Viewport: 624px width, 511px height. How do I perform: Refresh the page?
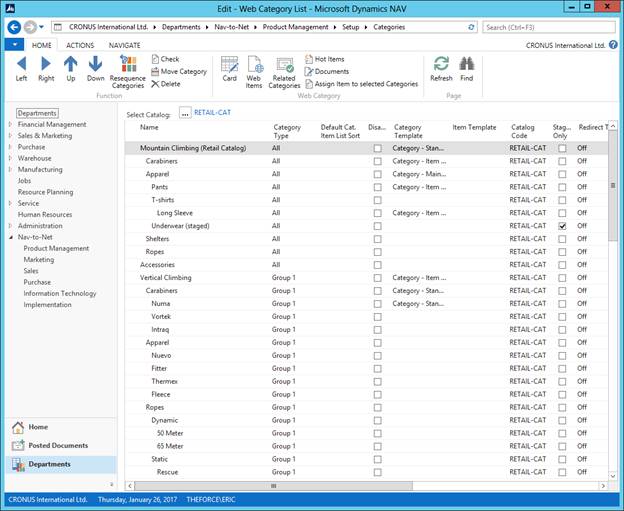pyautogui.click(x=441, y=68)
